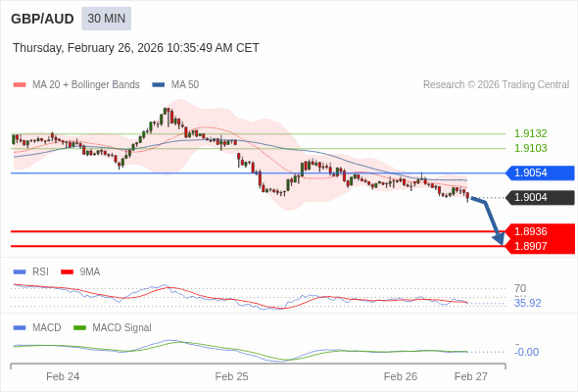Click the blue 1.9054 pivot price tag
This screenshot has width=578, height=392.
pyautogui.click(x=540, y=172)
